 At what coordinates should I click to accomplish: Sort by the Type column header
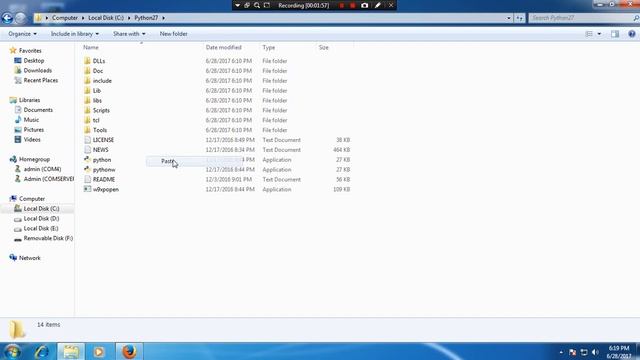click(x=269, y=47)
